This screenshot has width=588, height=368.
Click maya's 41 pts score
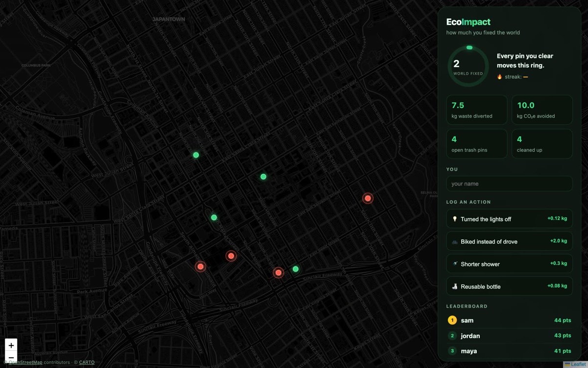[563, 351]
